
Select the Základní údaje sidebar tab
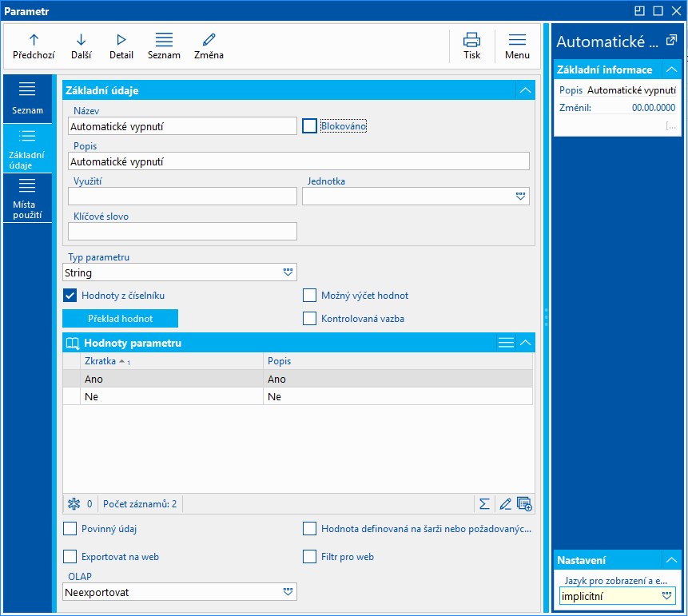(x=27, y=149)
